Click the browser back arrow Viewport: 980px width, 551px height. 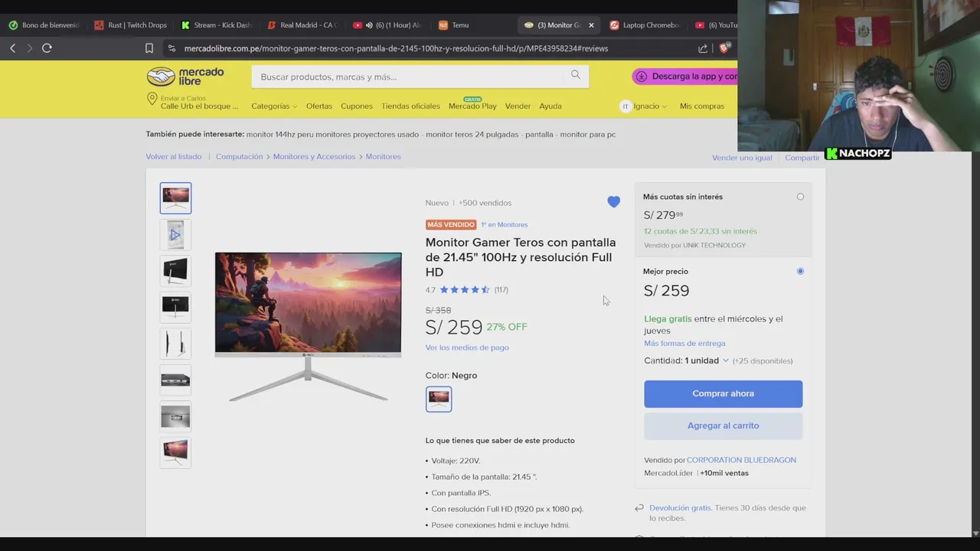12,48
